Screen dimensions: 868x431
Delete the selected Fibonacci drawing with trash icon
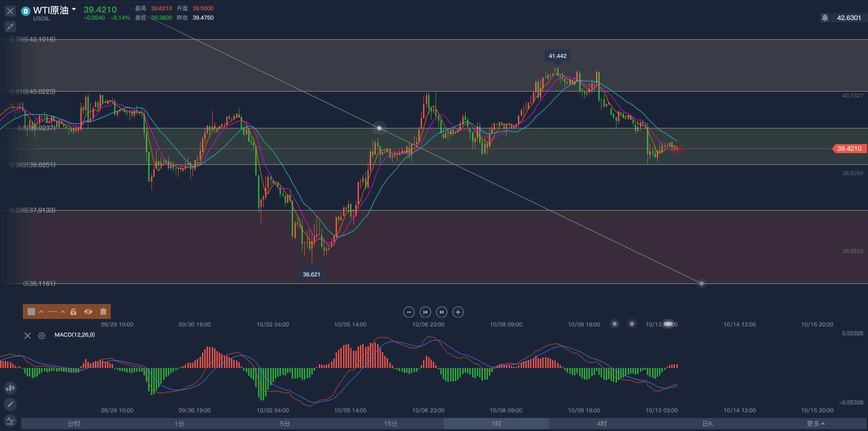[103, 311]
